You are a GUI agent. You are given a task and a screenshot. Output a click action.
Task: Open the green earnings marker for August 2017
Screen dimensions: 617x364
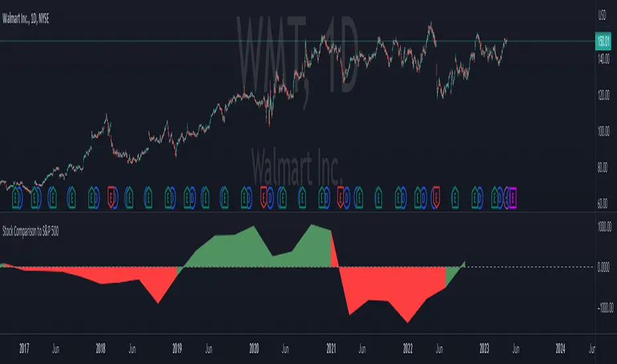click(71, 197)
